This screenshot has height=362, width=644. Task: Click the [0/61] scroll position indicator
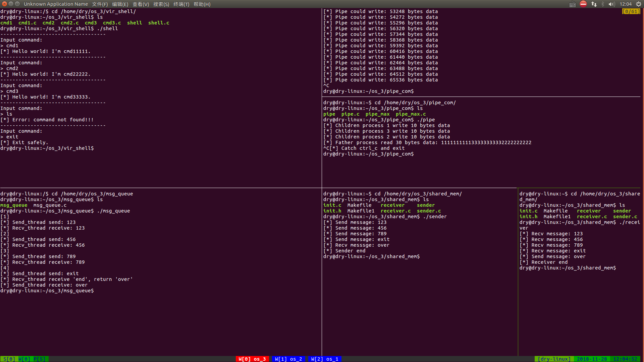click(631, 11)
